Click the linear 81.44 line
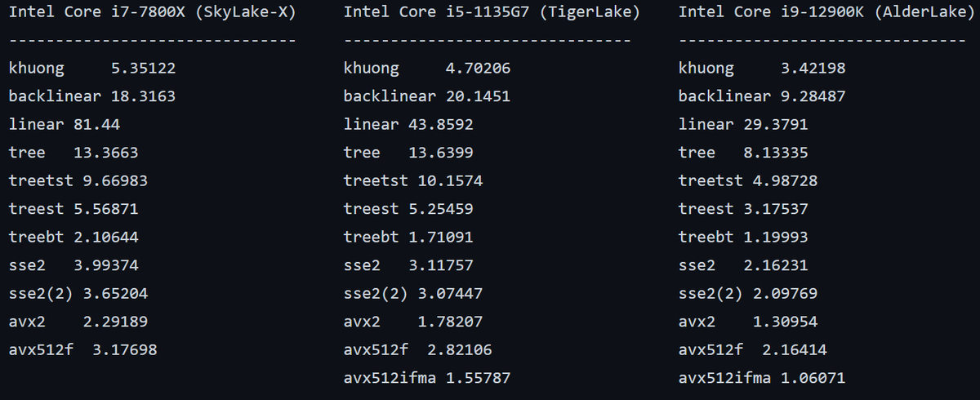980x400 pixels. [65, 125]
